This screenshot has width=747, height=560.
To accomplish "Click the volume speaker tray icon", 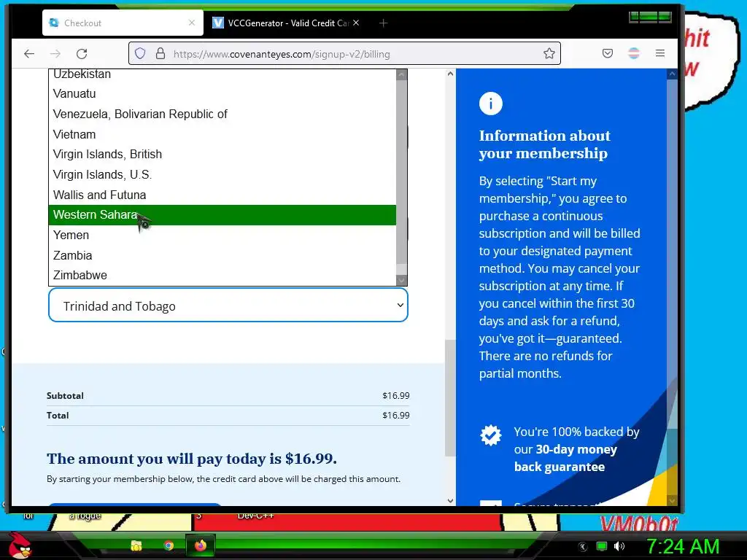I will (619, 546).
